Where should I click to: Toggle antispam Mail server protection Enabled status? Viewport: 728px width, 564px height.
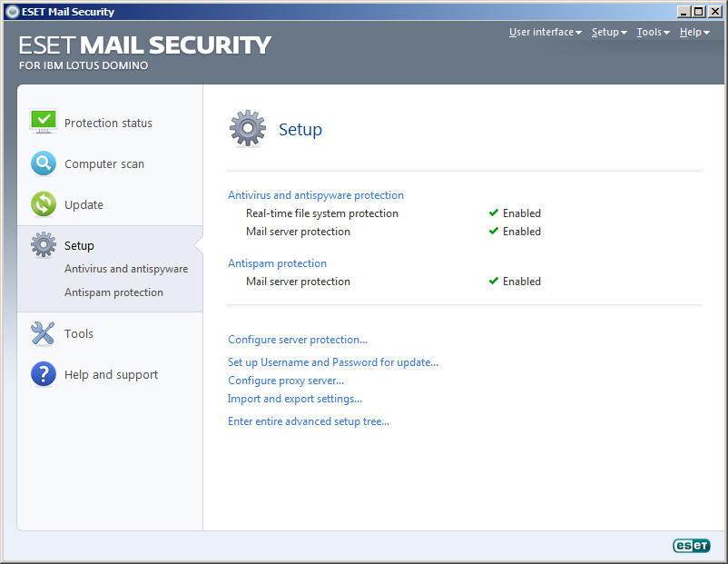[x=515, y=281]
